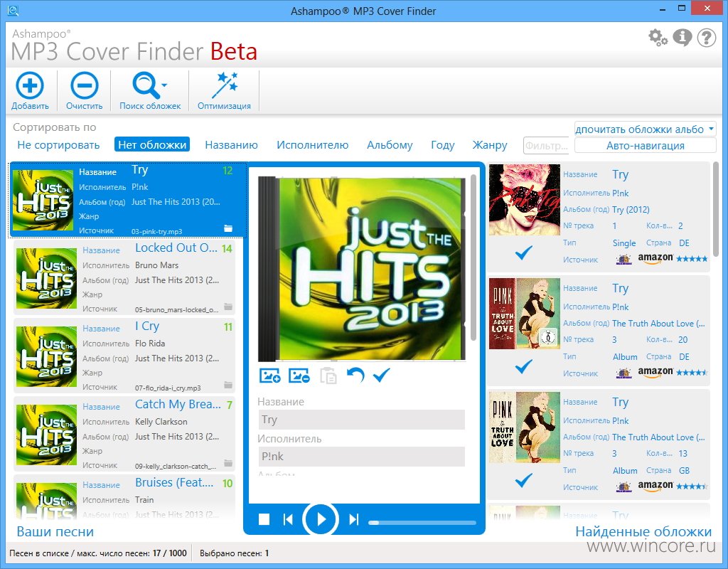The height and width of the screenshot is (569, 728).
Task: Apply The Truth About Love GB cover checkmark
Action: [x=524, y=480]
